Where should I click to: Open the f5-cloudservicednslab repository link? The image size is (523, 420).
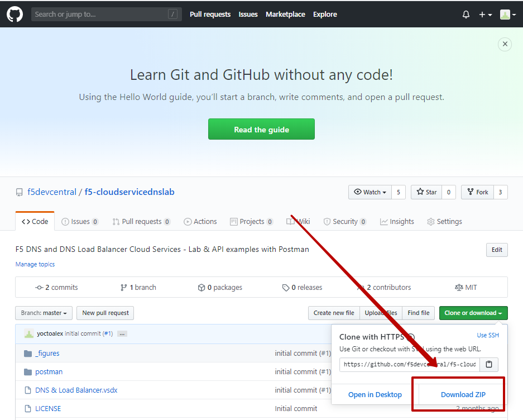129,192
